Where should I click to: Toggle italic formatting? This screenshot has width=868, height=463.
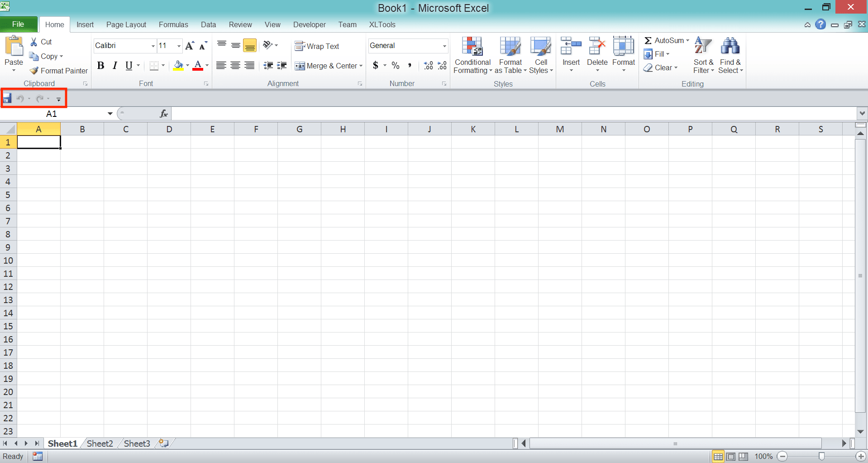(x=114, y=65)
